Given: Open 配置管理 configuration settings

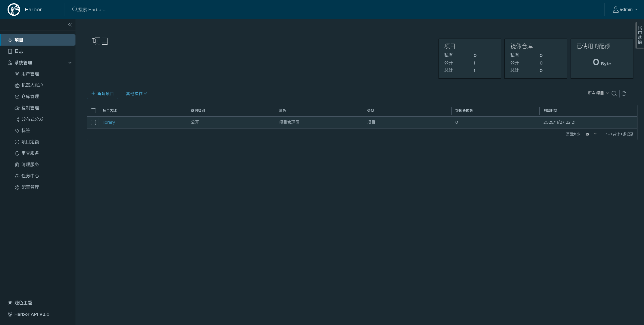Looking at the screenshot, I should pyautogui.click(x=30, y=187).
